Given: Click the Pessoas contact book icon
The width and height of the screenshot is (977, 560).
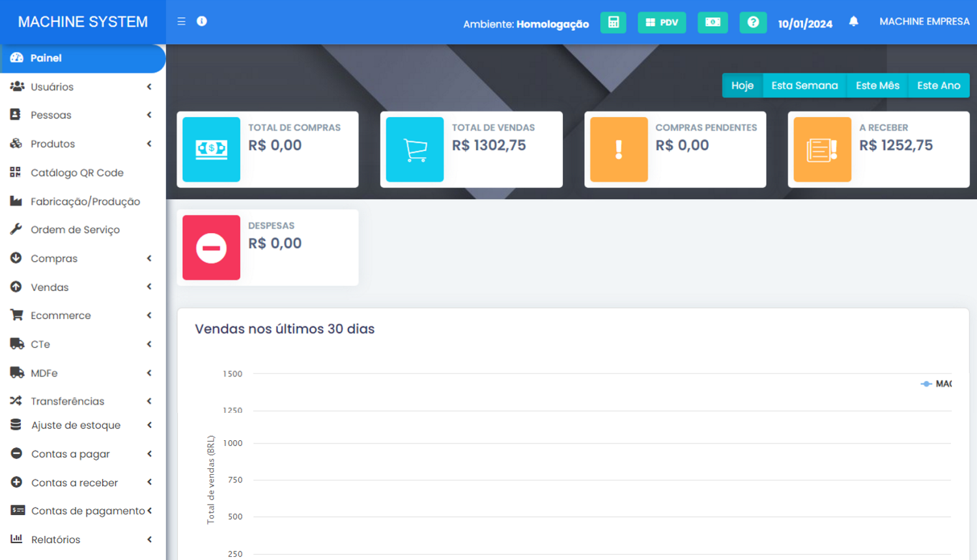Looking at the screenshot, I should click(16, 115).
